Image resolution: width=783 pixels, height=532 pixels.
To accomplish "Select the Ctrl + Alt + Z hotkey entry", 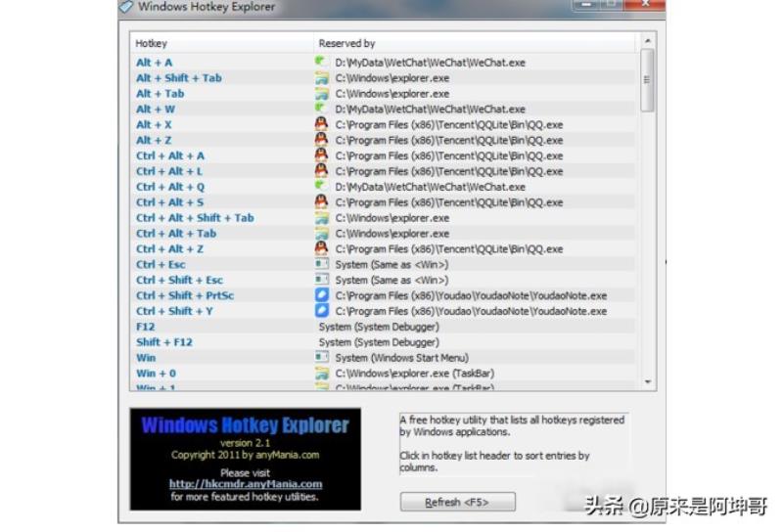I will click(x=169, y=248).
